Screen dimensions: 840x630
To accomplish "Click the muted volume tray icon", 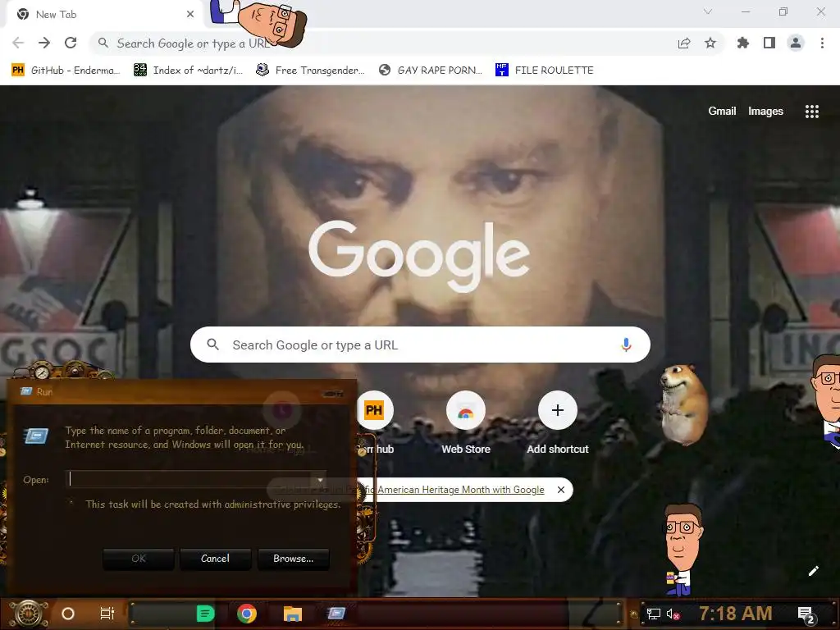I will tap(673, 614).
